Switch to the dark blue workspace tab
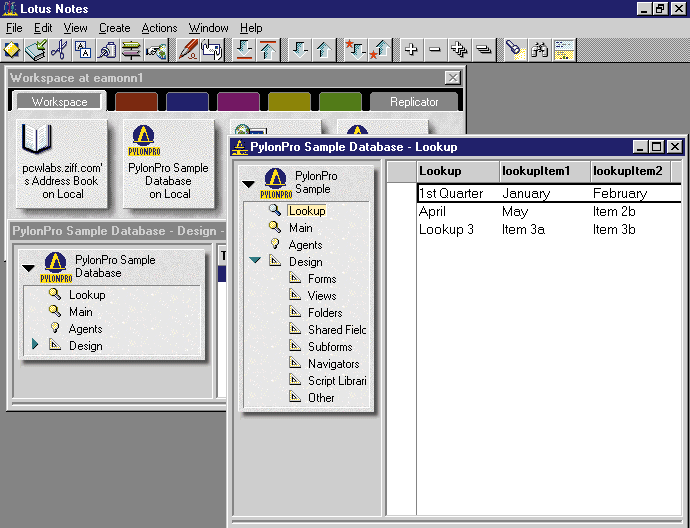This screenshot has width=690, height=528. [187, 102]
